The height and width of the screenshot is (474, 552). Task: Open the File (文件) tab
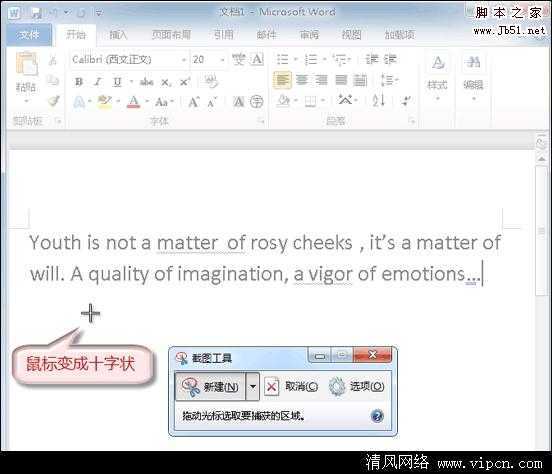[28, 35]
